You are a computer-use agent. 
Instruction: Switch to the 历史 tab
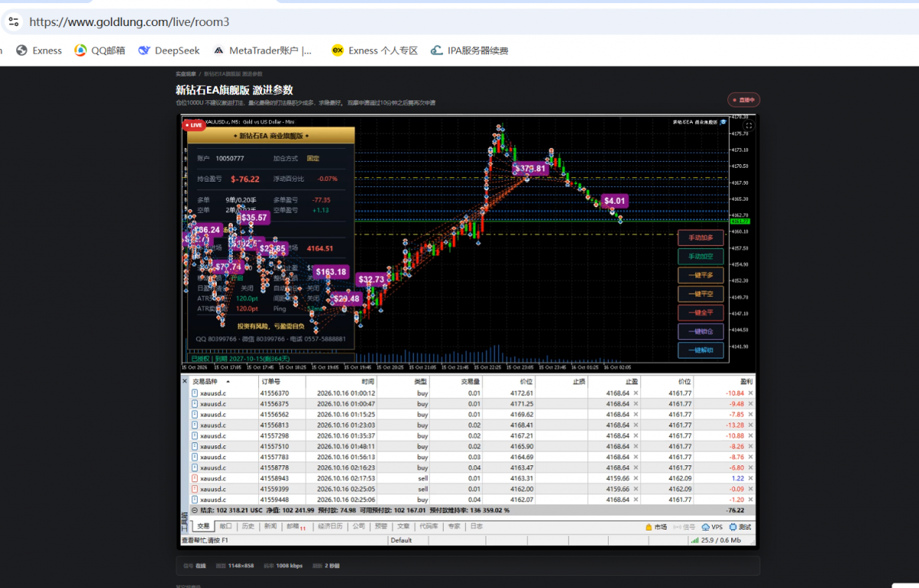(248, 527)
